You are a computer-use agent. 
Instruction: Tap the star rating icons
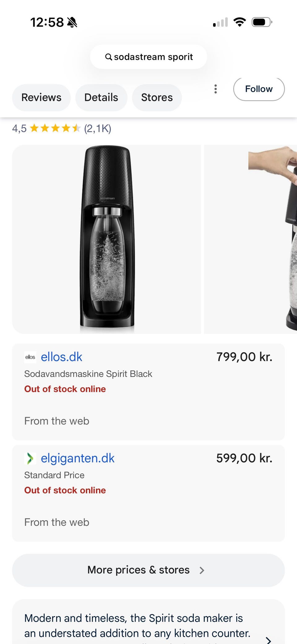click(55, 128)
